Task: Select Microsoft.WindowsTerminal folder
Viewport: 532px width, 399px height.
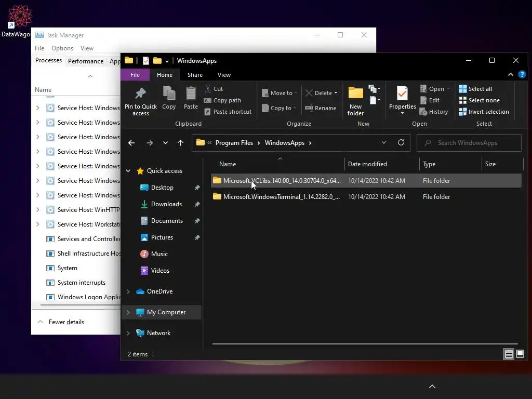Action: (366, 197)
